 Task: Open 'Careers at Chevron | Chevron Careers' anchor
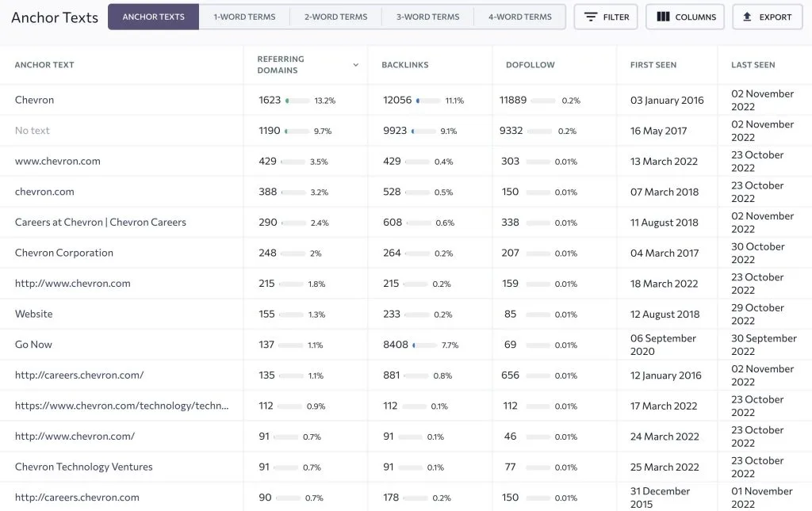(101, 222)
